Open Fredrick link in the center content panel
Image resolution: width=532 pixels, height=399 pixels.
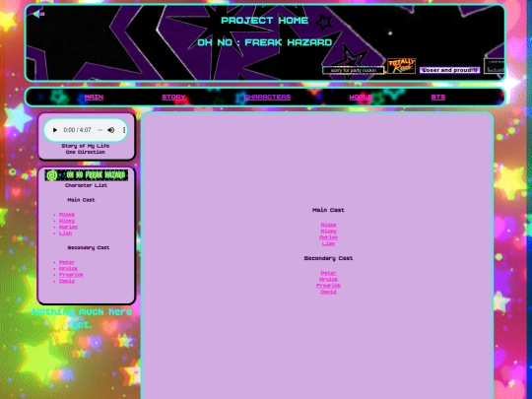point(328,286)
